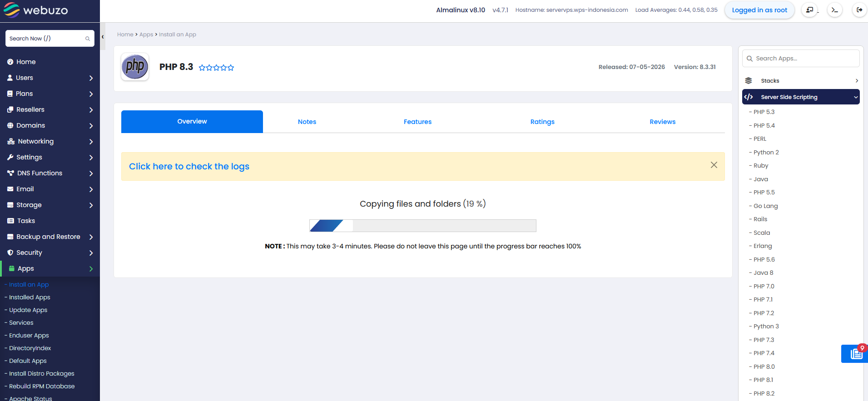The height and width of the screenshot is (401, 868).
Task: Expand the Resellers menu chevron
Action: 91,110
